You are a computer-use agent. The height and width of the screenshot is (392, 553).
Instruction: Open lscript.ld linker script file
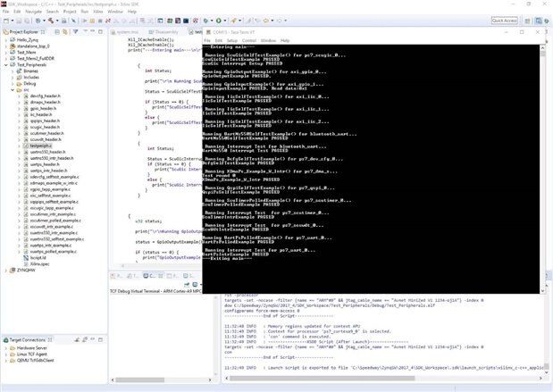(x=38, y=257)
